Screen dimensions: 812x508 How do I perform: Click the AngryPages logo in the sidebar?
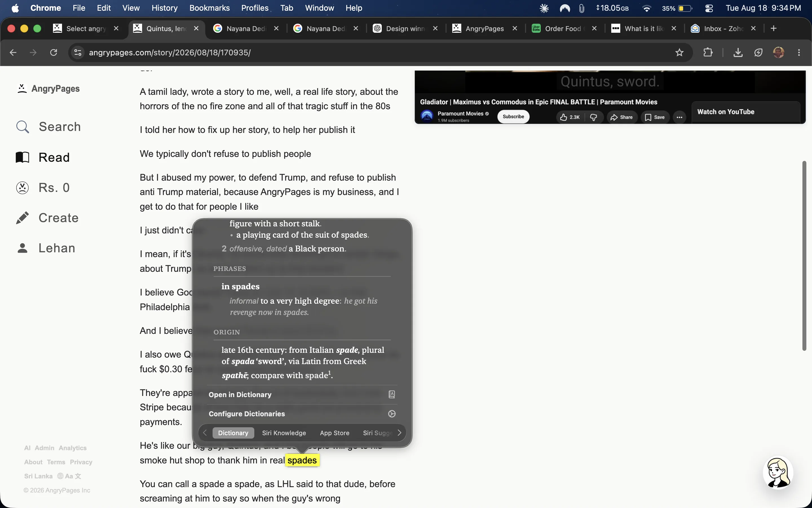point(48,89)
